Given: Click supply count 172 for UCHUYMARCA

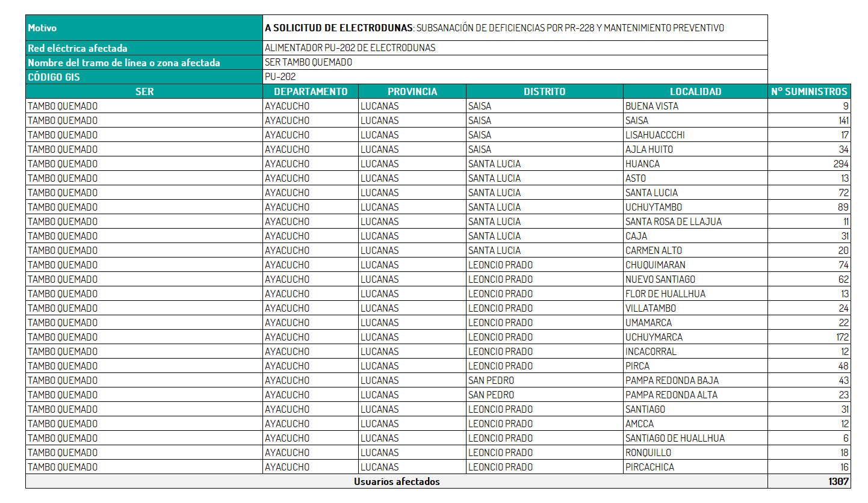Looking at the screenshot, I should pos(810,337).
